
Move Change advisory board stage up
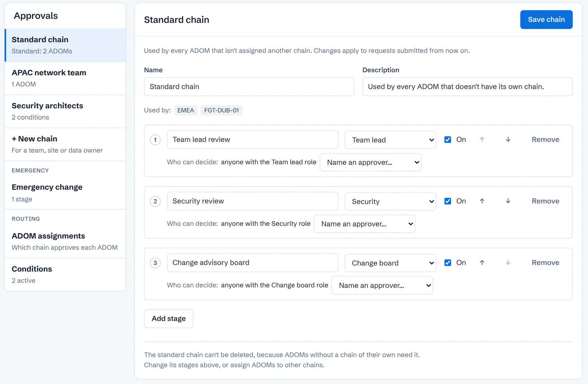coord(482,263)
